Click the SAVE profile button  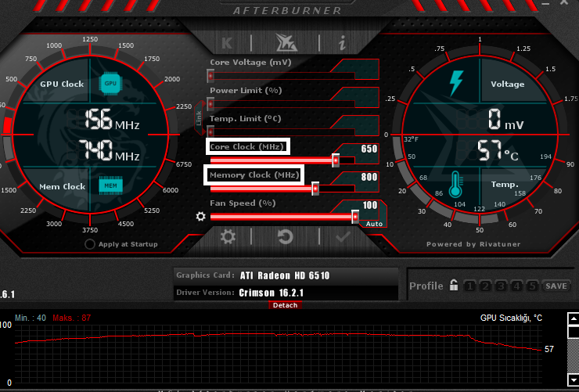tap(556, 286)
